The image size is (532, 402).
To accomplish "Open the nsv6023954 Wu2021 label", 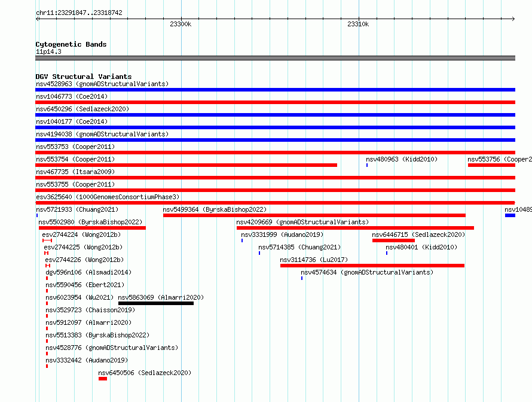I will pos(80,297).
